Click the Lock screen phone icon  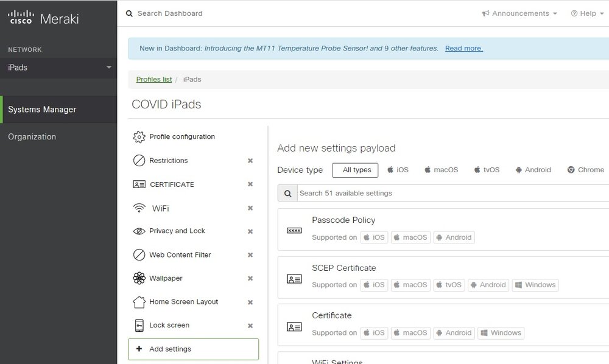[x=139, y=325]
